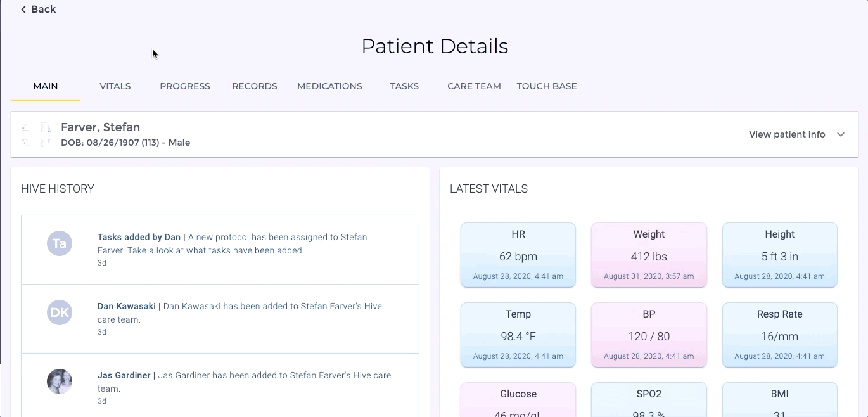Click the 'Ta' avatar in Hive History

point(60,243)
